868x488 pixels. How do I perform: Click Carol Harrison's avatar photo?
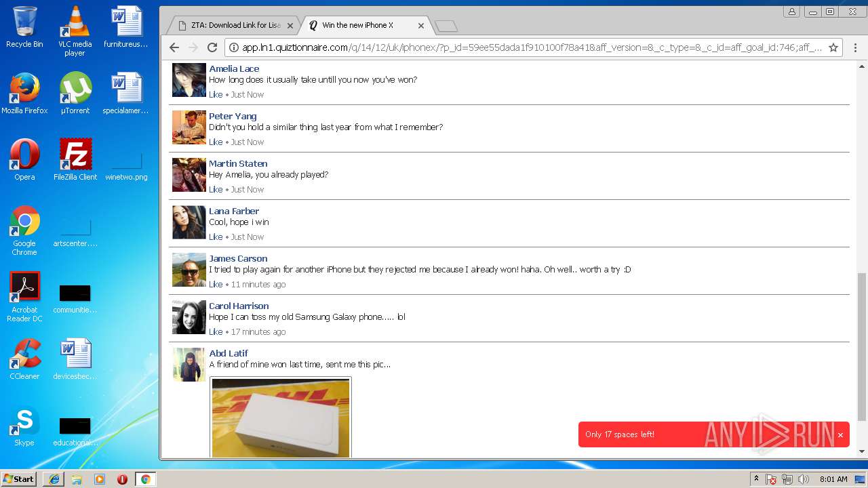(189, 317)
